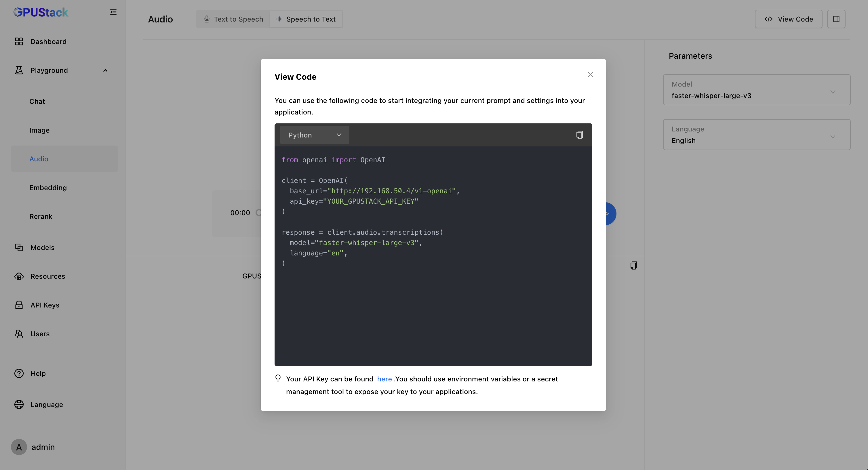Click the Embedding sidebar icon

[x=47, y=188]
